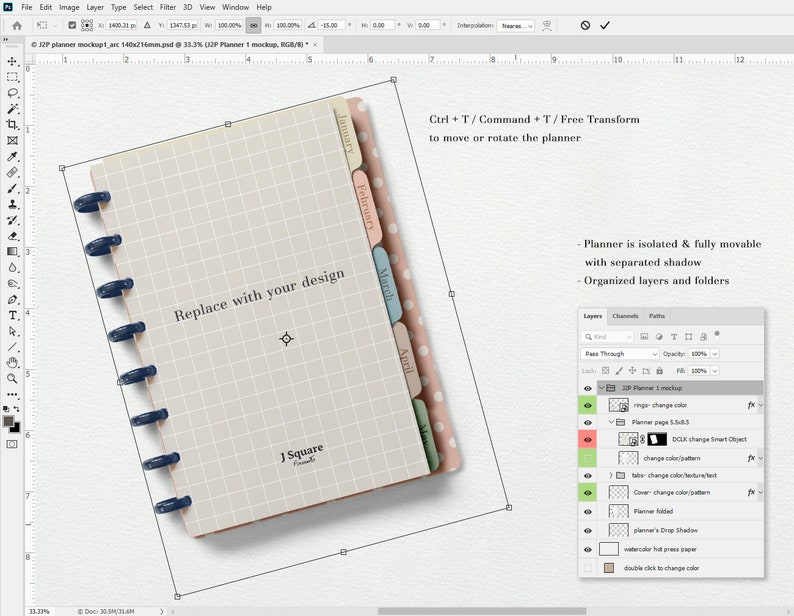
Task: Select the Zoom tool
Action: pyautogui.click(x=12, y=378)
